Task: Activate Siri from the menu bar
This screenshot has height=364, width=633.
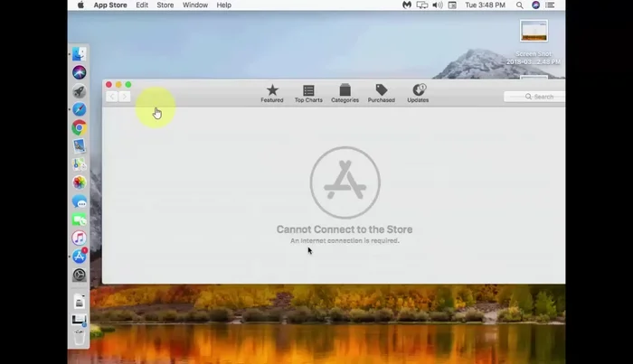Action: tap(535, 5)
